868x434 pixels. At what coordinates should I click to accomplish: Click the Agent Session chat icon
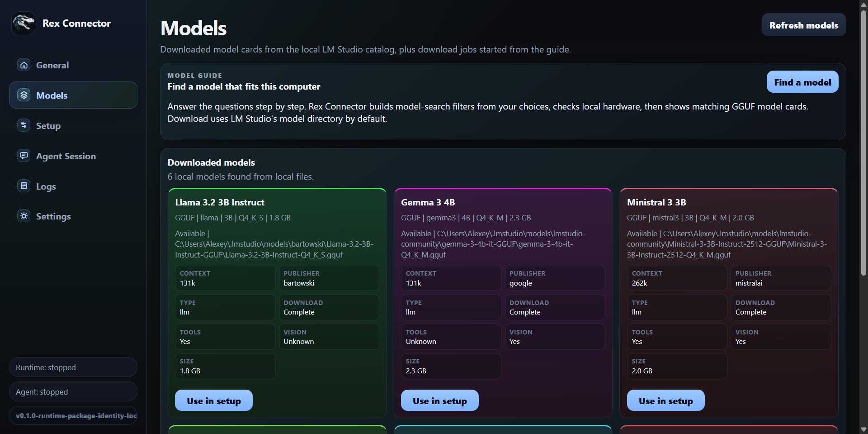point(24,156)
